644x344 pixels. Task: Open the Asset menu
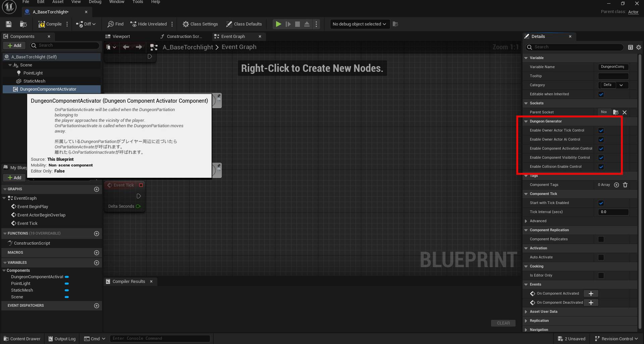click(58, 2)
